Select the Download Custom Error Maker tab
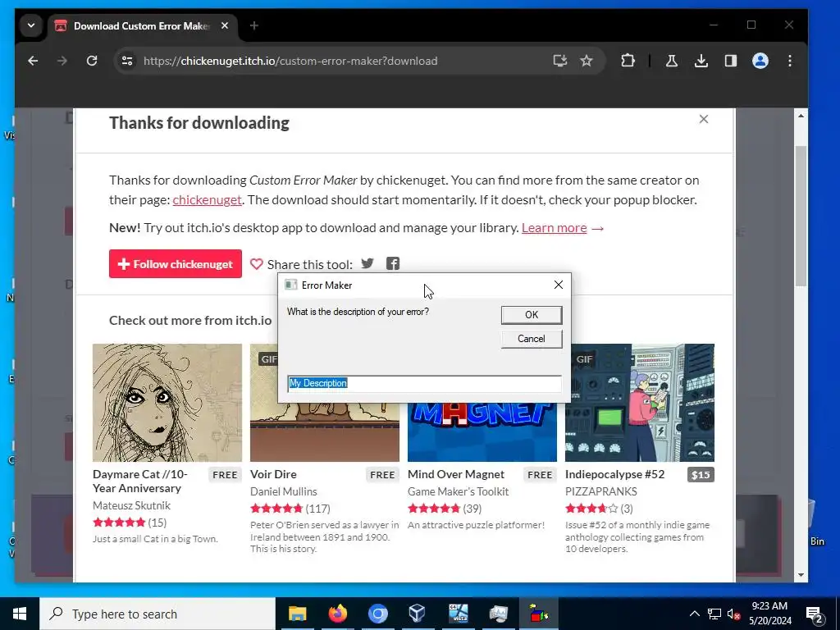840x630 pixels. point(141,25)
